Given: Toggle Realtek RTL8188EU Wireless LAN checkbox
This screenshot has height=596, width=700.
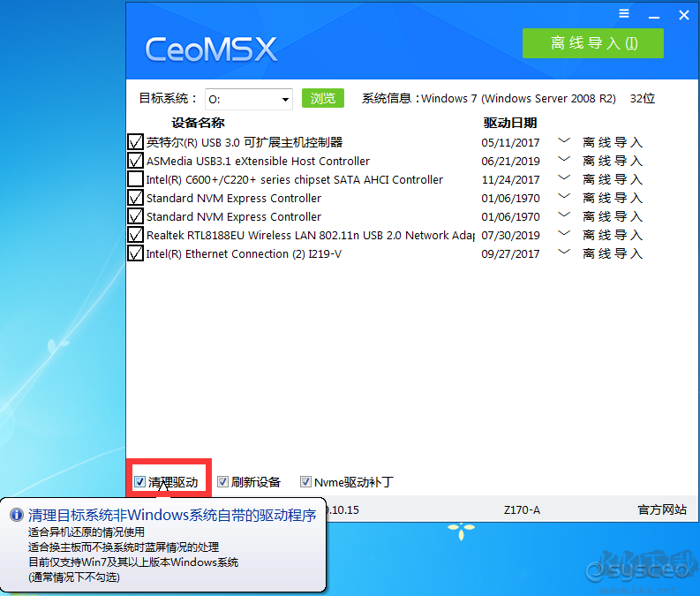Looking at the screenshot, I should 135,235.
